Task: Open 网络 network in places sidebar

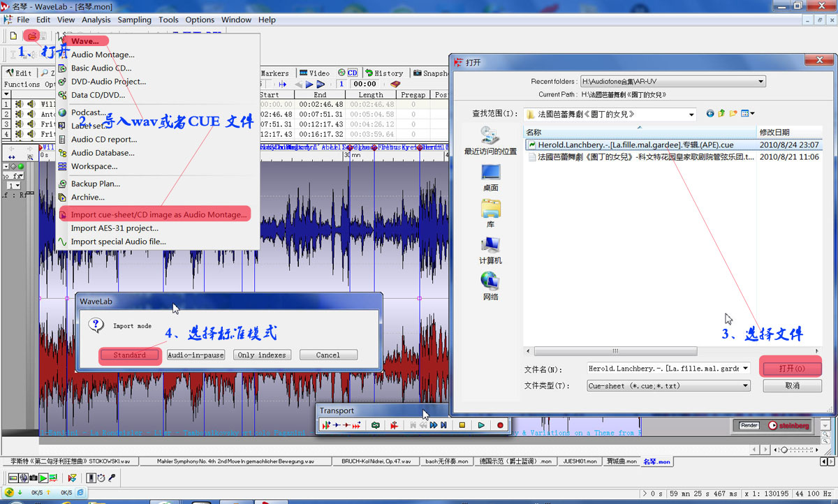Action: [490, 286]
